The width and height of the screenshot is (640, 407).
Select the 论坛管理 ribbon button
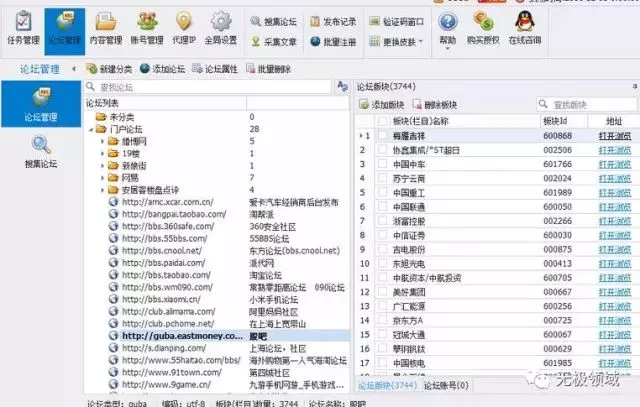coord(64,31)
